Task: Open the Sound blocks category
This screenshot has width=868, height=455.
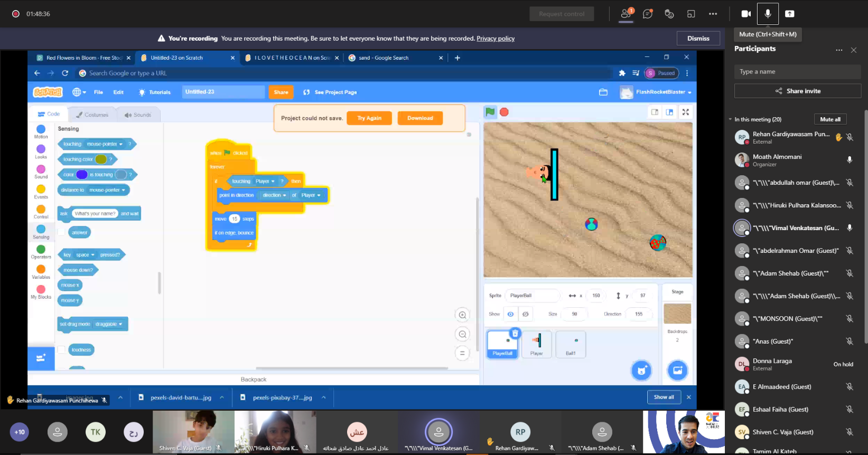Action: pyautogui.click(x=41, y=172)
